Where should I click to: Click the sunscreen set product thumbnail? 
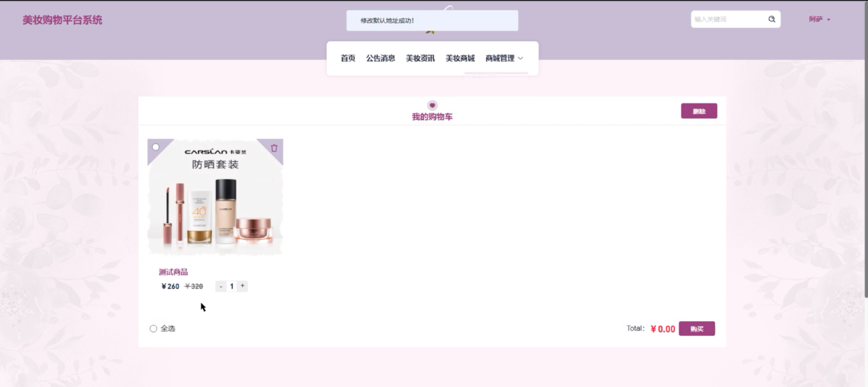[x=215, y=202]
